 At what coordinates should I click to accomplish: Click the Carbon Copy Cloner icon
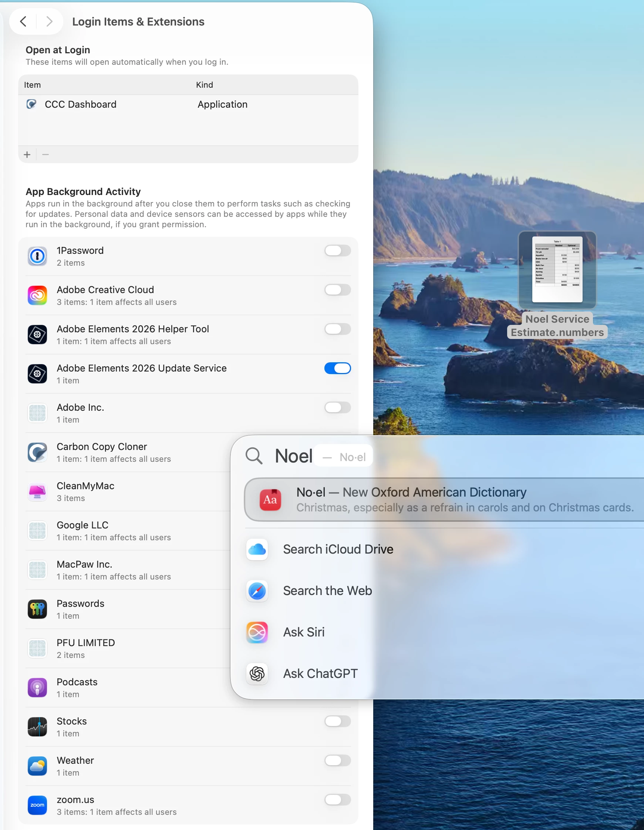tap(37, 452)
